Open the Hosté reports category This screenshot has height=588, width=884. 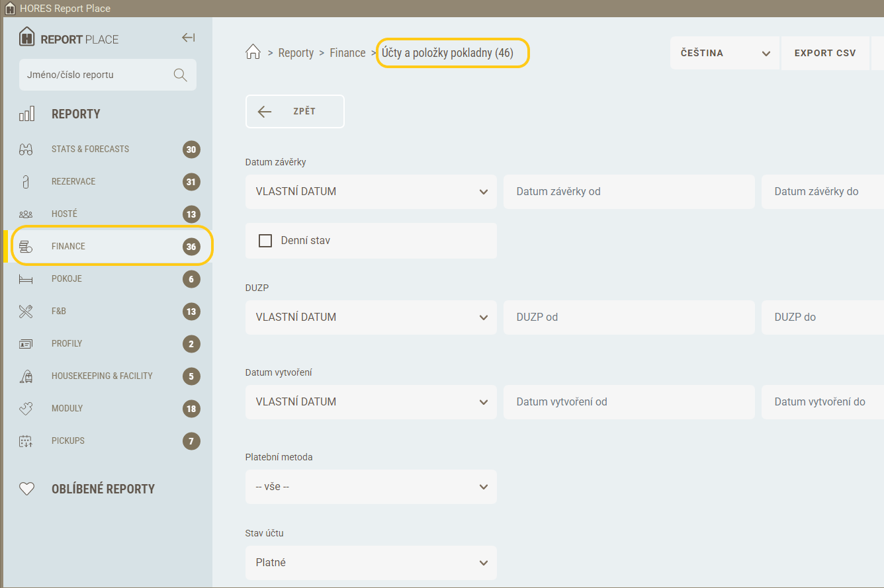click(64, 214)
